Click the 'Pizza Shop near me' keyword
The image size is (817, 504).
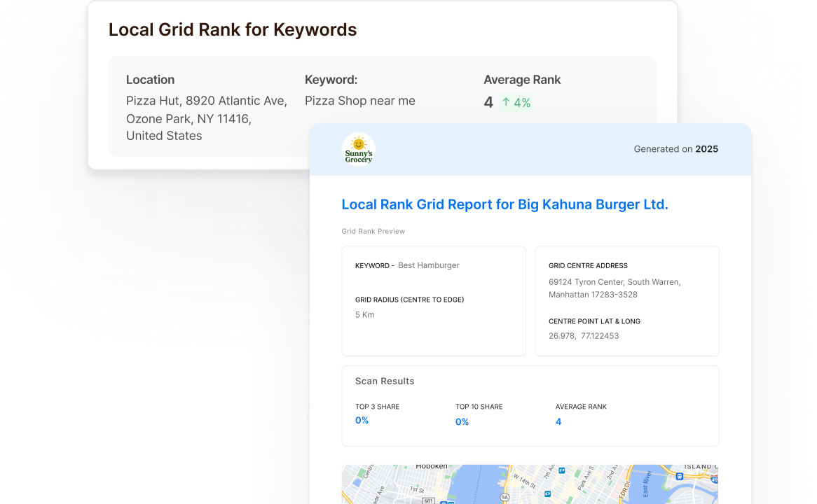[360, 101]
